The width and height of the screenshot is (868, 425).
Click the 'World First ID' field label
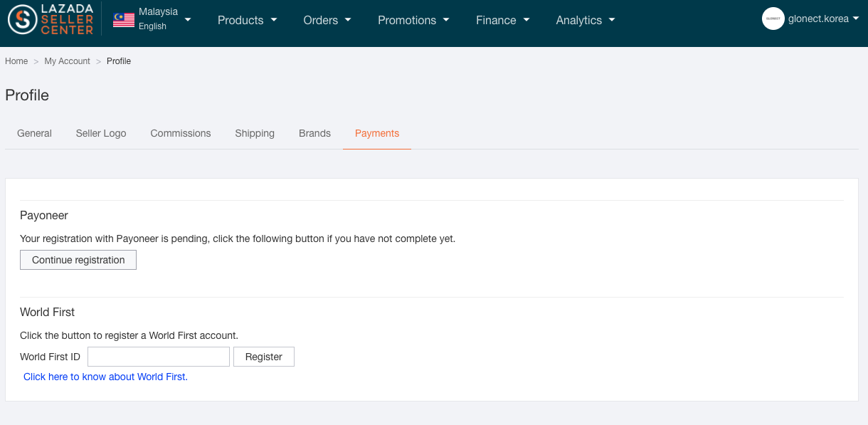click(50, 357)
